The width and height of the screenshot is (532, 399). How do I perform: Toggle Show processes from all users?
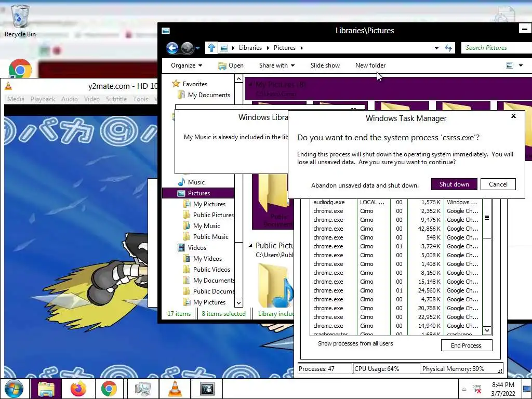pos(355,343)
